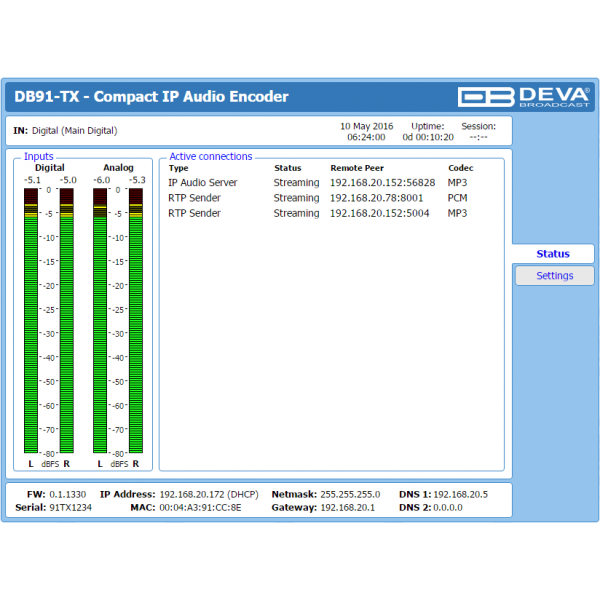Select remote peer 192.168.20.152:5004
The width and height of the screenshot is (600, 600).
coord(380,213)
